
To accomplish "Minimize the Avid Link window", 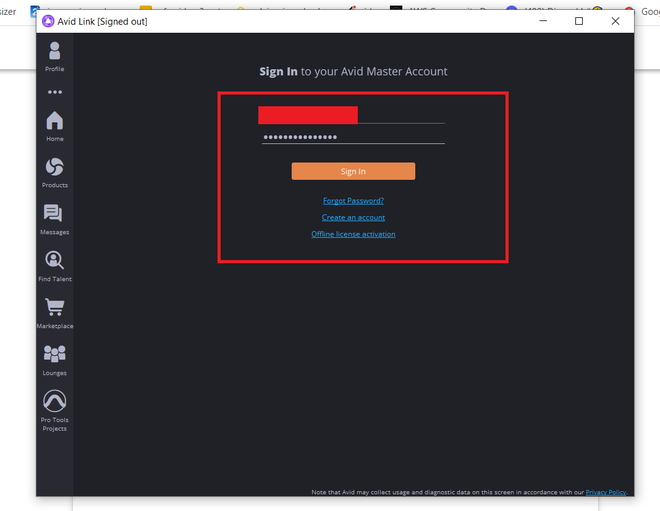I will (543, 21).
